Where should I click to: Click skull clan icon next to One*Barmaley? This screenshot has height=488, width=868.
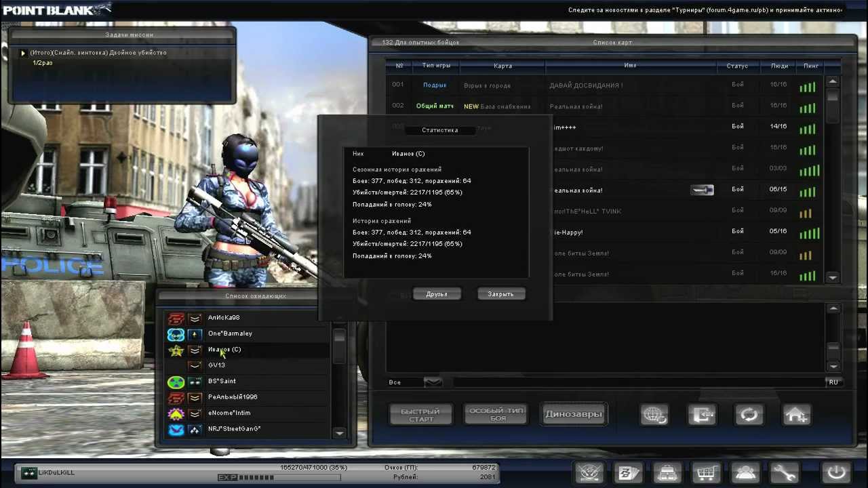[x=176, y=334]
